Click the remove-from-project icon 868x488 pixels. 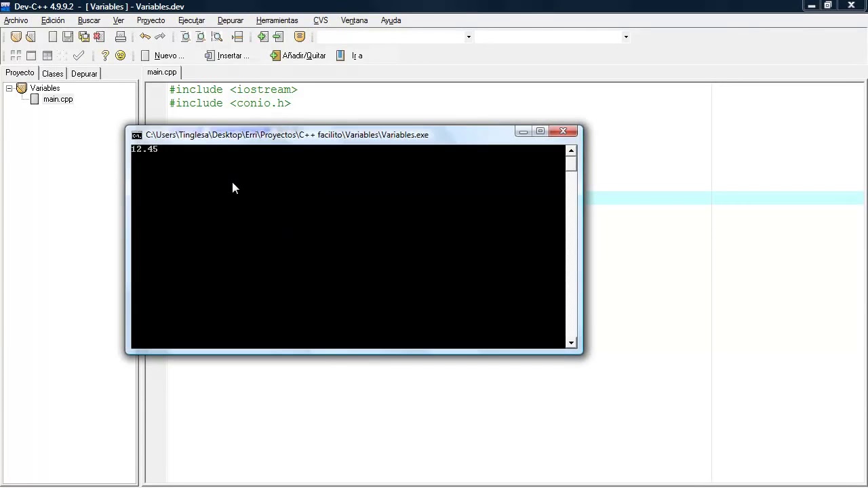[x=278, y=37]
